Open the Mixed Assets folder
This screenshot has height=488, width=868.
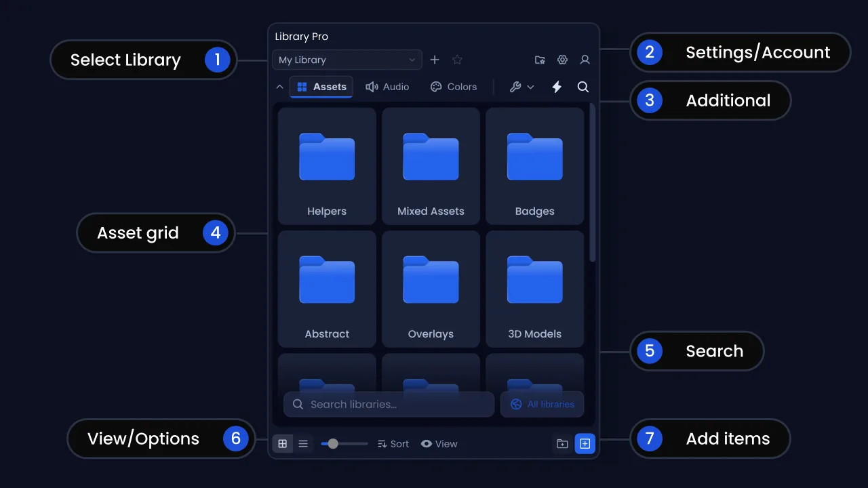click(431, 166)
